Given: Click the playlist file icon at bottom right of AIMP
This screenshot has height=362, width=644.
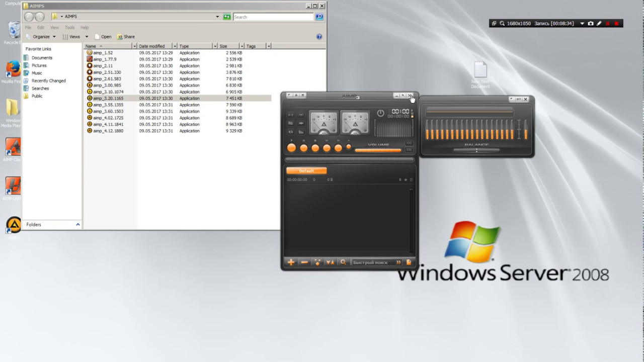Looking at the screenshot, I should point(409,262).
